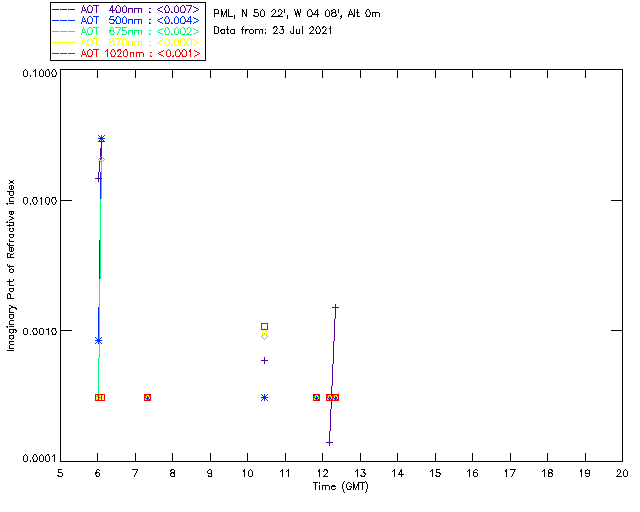Click the AOT 500nm legend entry
The image size is (640, 512).
point(127,20)
